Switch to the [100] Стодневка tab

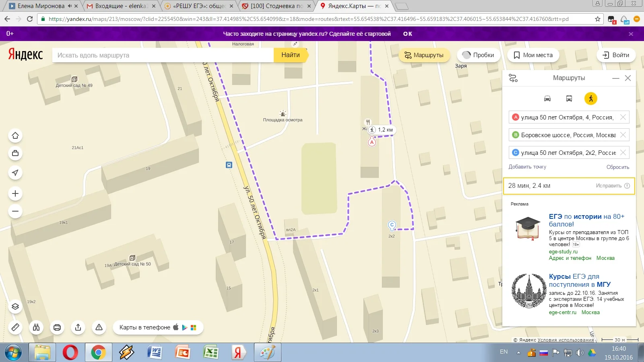pyautogui.click(x=277, y=6)
